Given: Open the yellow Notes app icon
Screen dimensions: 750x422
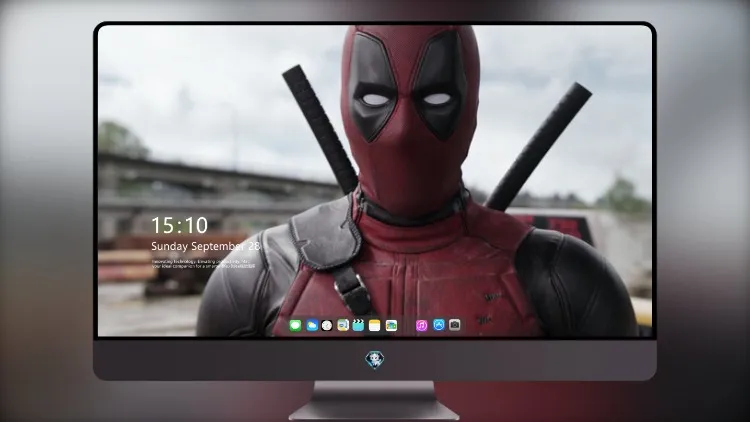Looking at the screenshot, I should pyautogui.click(x=375, y=326).
